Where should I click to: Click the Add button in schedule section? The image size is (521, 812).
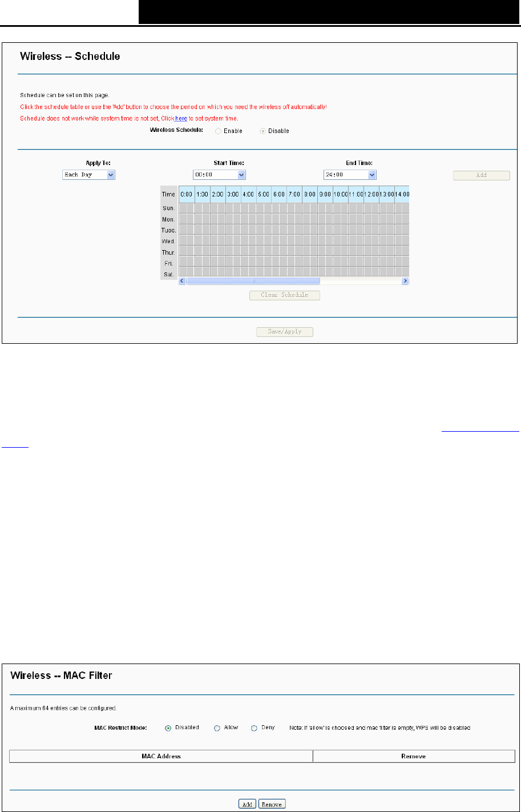point(482,175)
